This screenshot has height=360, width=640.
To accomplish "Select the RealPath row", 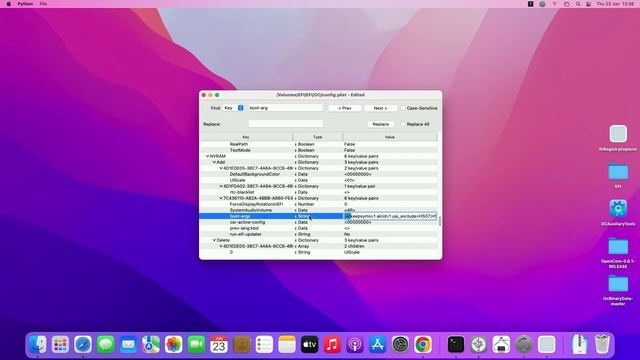I will pyautogui.click(x=318, y=144).
